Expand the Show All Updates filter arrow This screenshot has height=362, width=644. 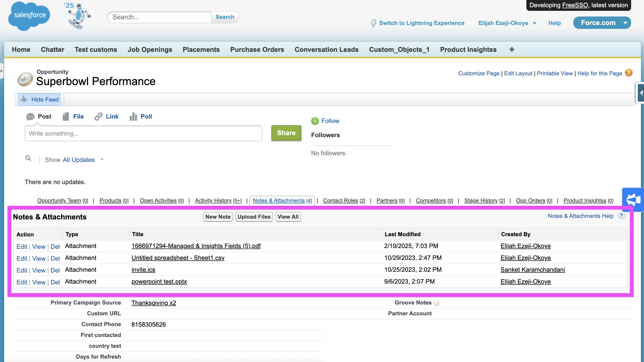102,159
